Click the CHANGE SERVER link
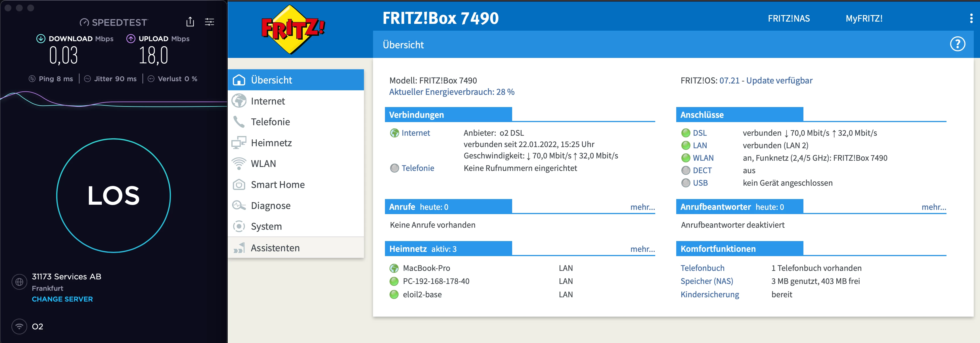 click(62, 299)
